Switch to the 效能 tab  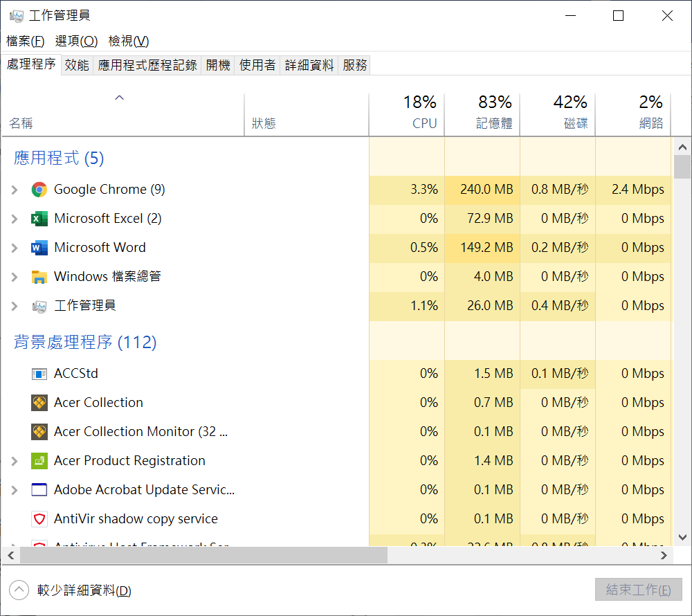point(77,65)
